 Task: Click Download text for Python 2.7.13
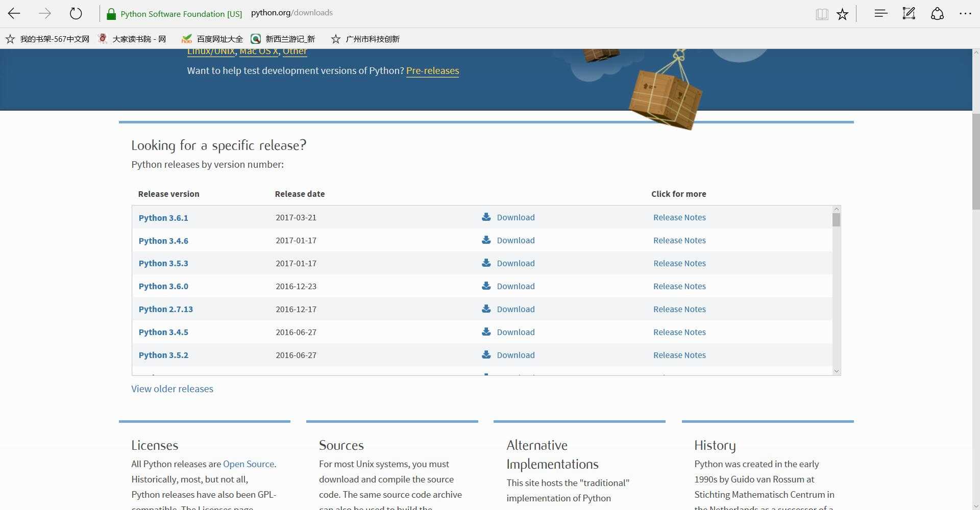click(x=516, y=309)
